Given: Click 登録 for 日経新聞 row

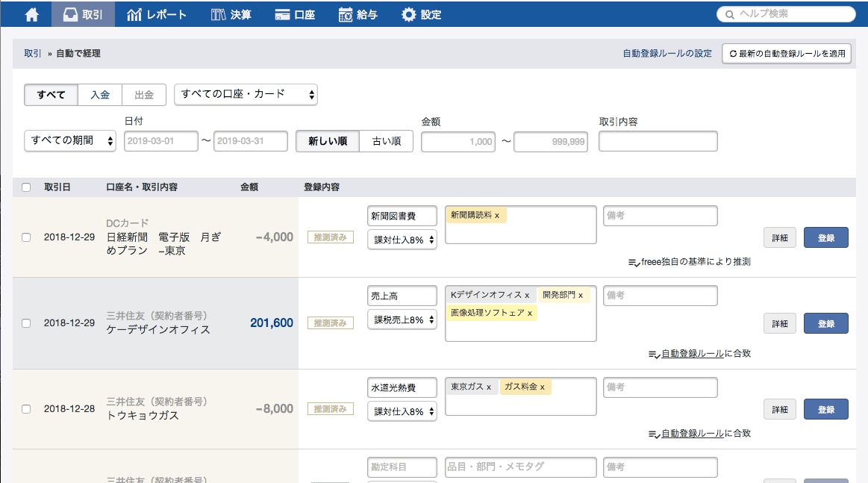Looking at the screenshot, I should pos(826,237).
